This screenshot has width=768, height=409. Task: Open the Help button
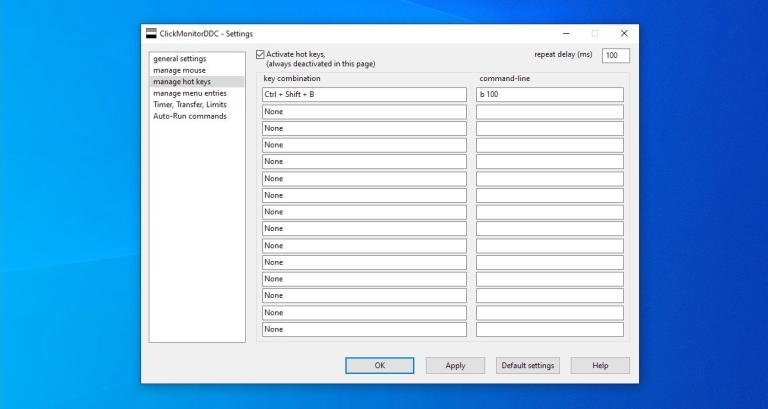(x=600, y=365)
